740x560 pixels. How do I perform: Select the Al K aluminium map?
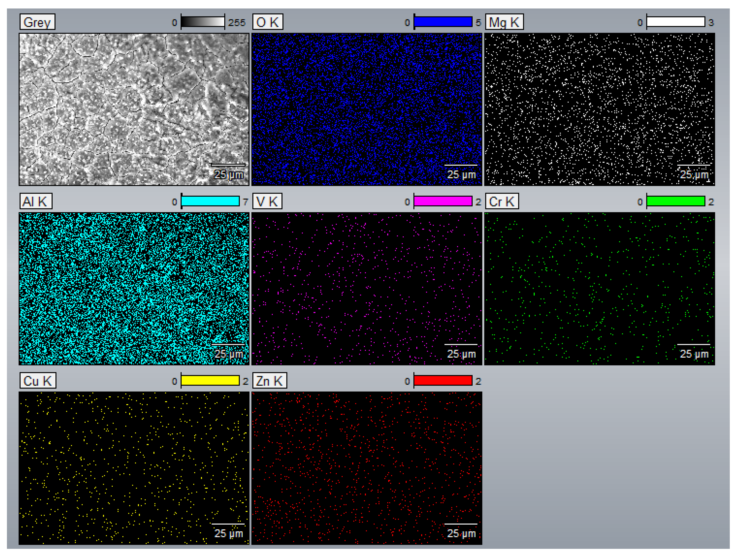pyautogui.click(x=134, y=288)
